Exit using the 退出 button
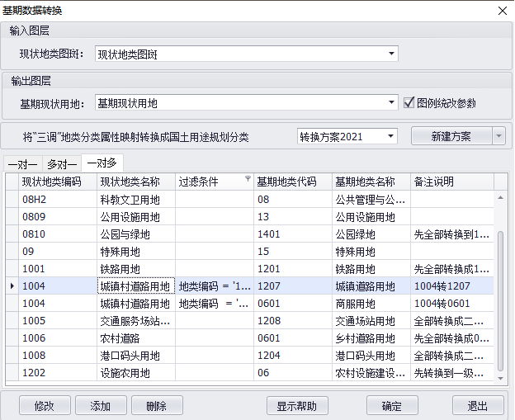The image size is (515, 420). pyautogui.click(x=478, y=406)
